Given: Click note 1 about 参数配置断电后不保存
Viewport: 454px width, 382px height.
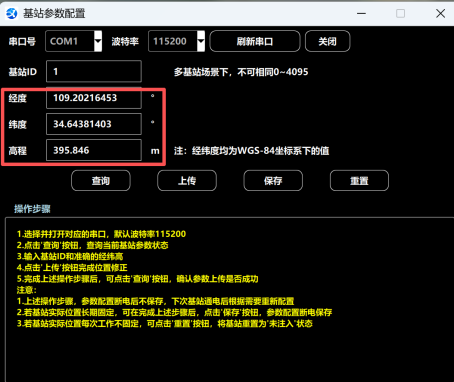Looking at the screenshot, I should click(x=155, y=301).
